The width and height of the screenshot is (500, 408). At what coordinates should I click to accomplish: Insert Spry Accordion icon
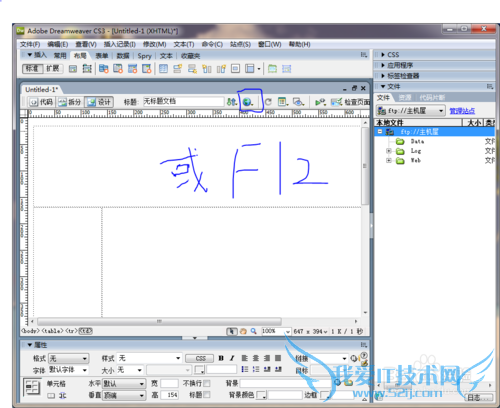132,69
